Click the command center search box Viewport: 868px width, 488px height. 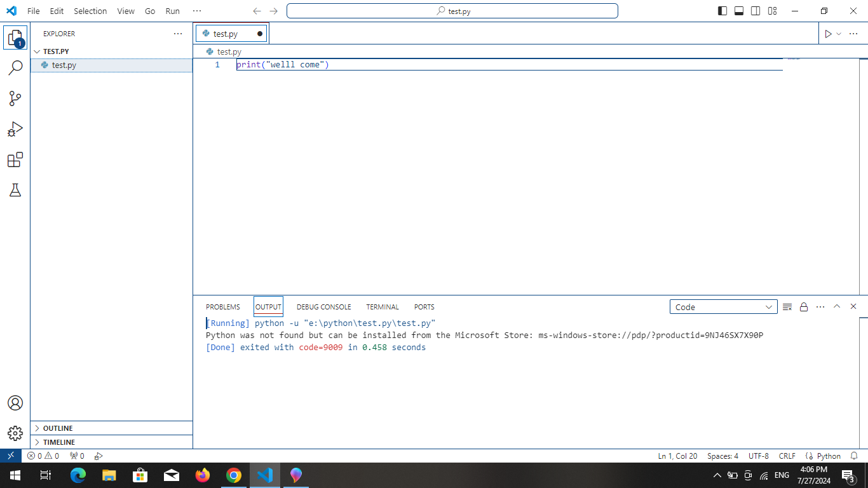tap(452, 11)
